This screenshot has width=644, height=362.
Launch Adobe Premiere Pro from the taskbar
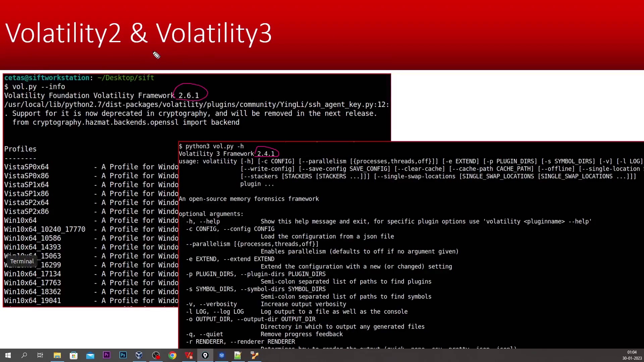point(106,355)
